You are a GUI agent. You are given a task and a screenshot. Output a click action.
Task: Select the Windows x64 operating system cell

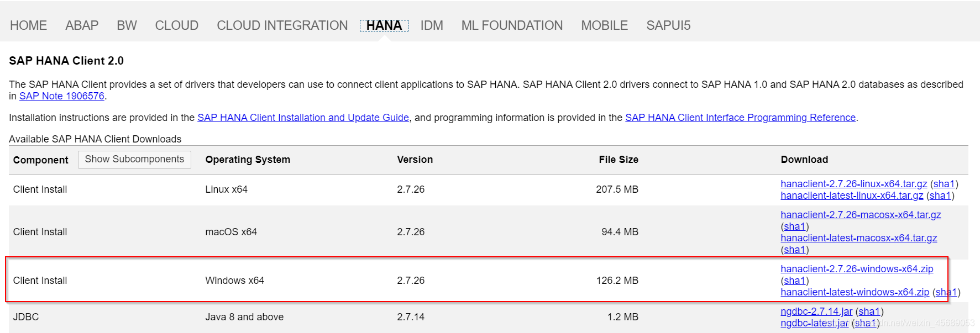click(234, 281)
